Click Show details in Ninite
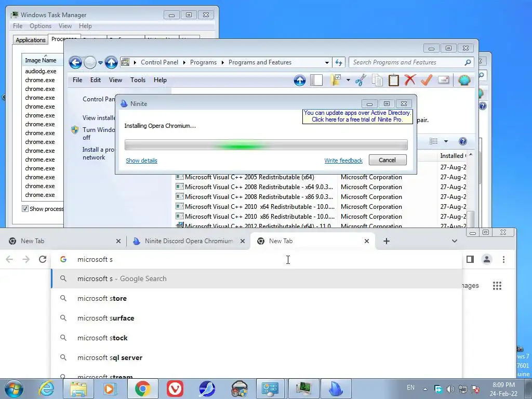532x399 pixels. point(141,161)
